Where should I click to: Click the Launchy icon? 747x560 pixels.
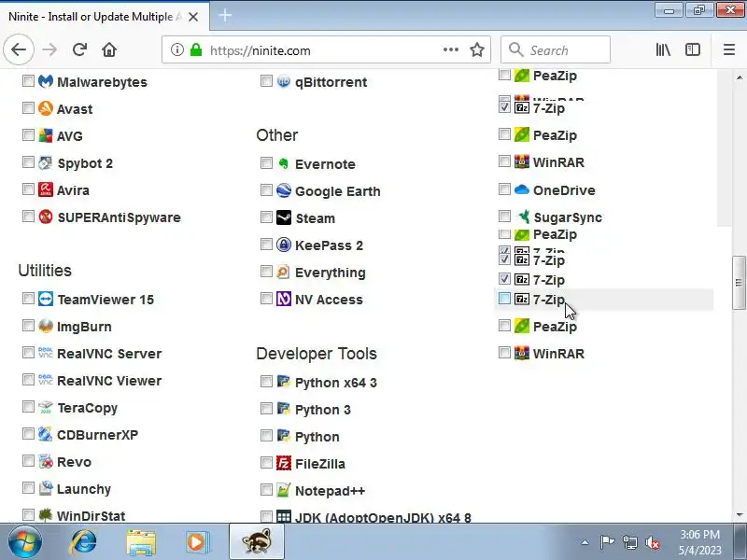tap(45, 488)
